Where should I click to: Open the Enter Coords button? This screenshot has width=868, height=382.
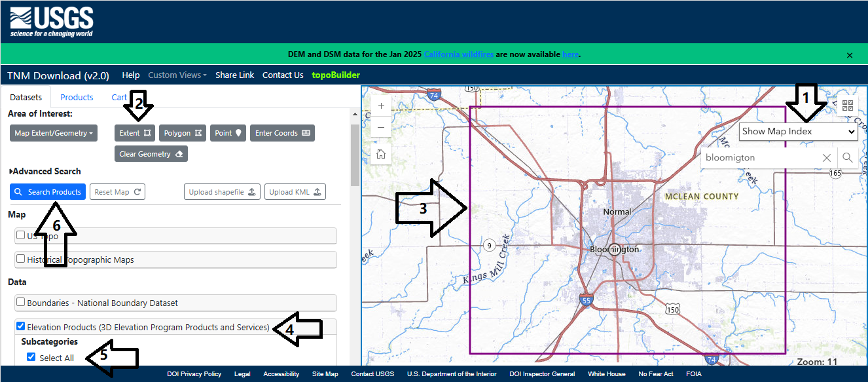tap(282, 133)
